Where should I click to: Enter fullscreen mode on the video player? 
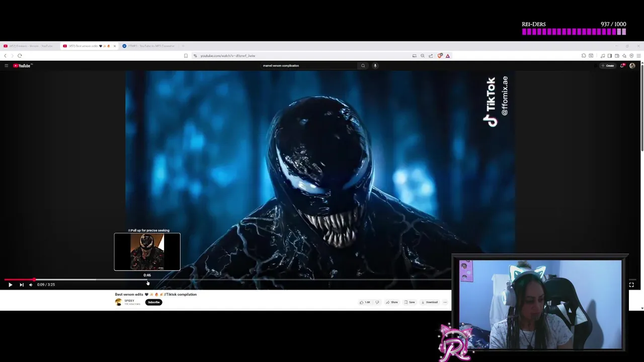631,285
